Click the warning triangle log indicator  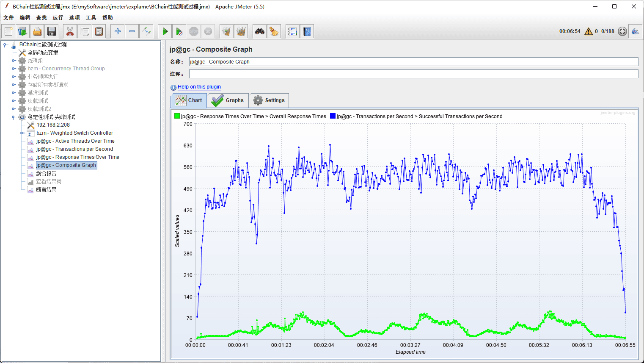588,31
